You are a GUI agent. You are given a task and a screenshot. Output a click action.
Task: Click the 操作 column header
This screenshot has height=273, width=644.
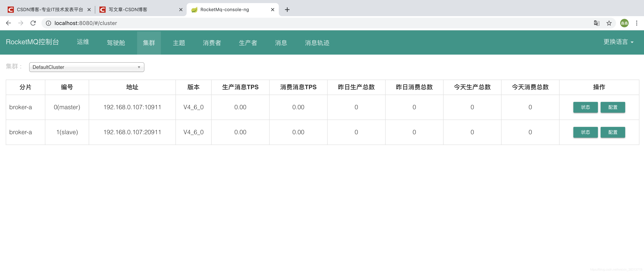[x=599, y=87]
